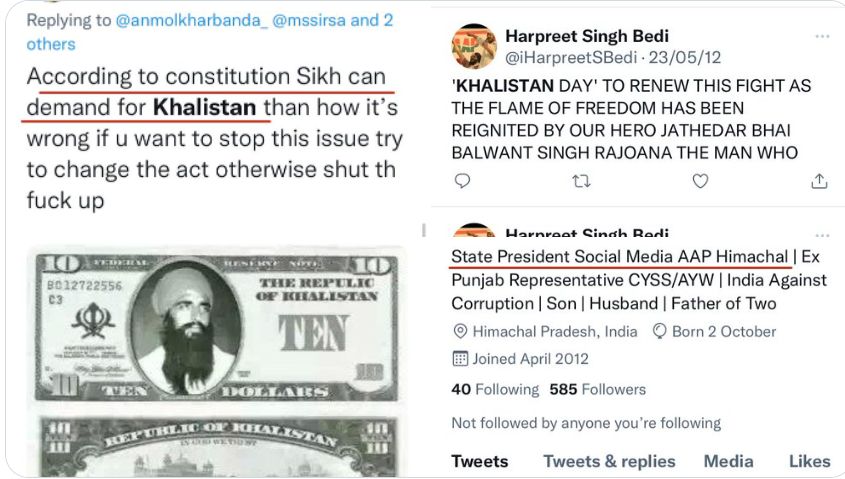Open the @anmolkharbanda_ mention link

pos(191,20)
